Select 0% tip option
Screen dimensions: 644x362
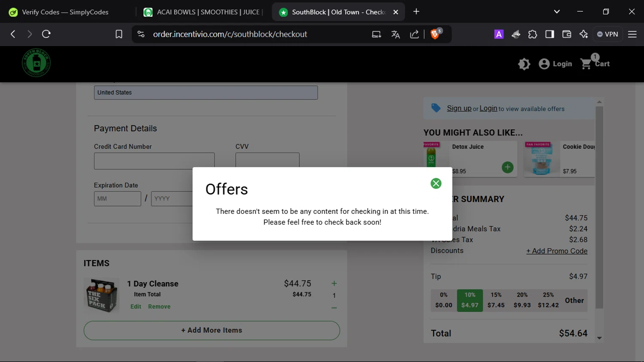point(444,300)
